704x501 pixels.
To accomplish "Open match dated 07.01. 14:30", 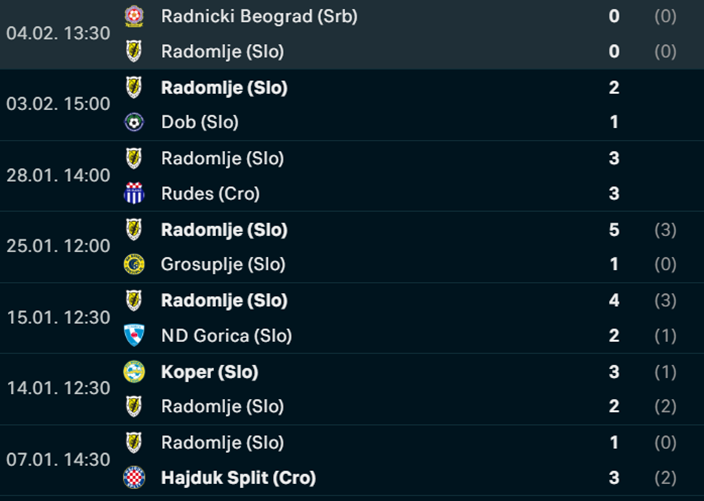I will click(352, 460).
